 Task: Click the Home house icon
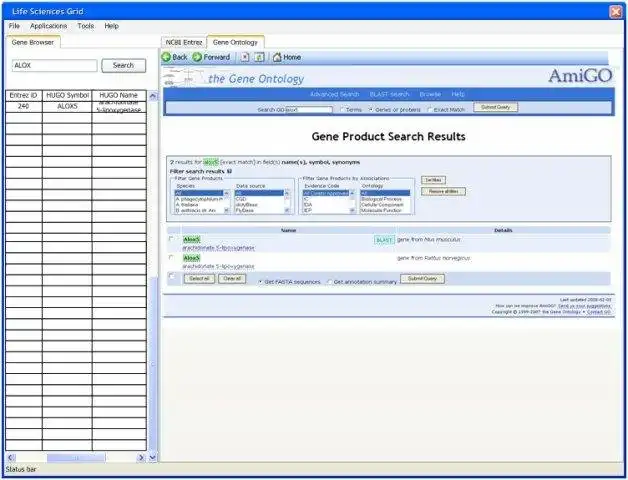tap(277, 57)
